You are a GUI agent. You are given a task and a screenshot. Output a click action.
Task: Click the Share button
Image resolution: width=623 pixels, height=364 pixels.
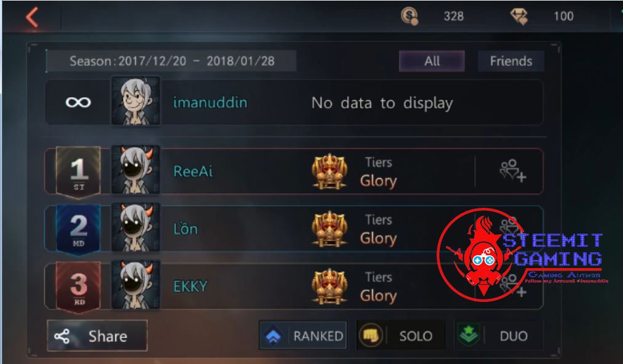coord(97,336)
